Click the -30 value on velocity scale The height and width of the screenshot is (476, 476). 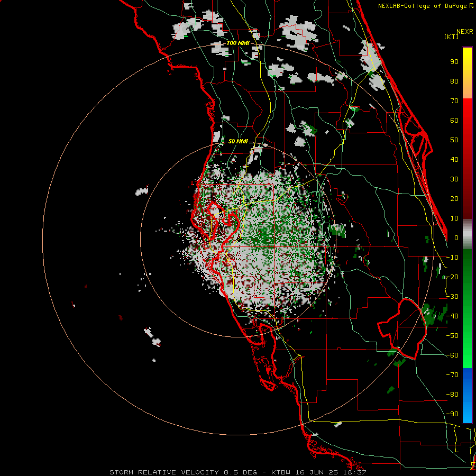click(453, 297)
